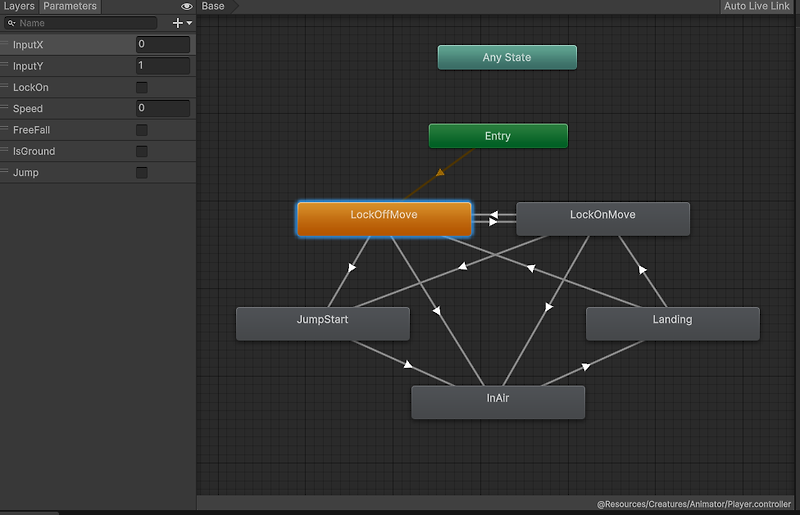Toggle the Auto Live Link button

(757, 6)
